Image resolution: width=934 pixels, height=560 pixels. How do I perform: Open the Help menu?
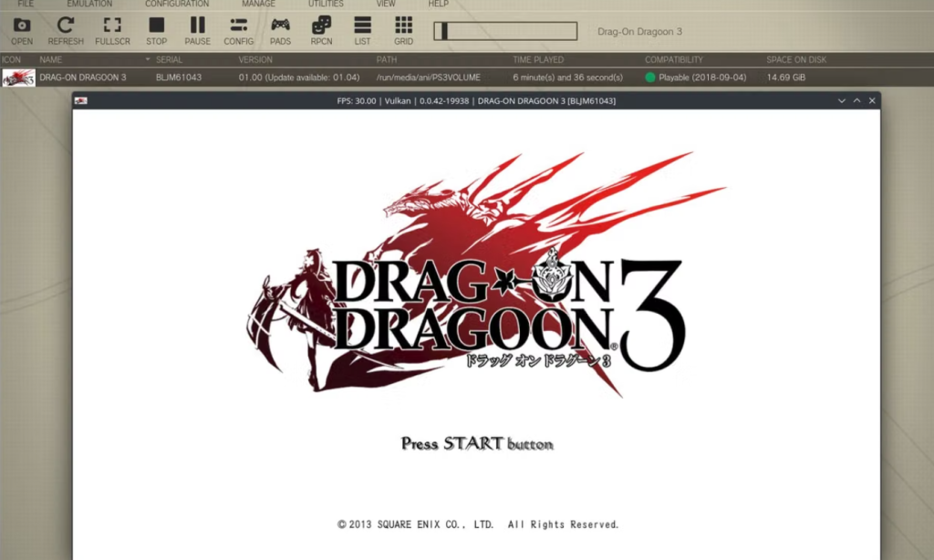(438, 4)
